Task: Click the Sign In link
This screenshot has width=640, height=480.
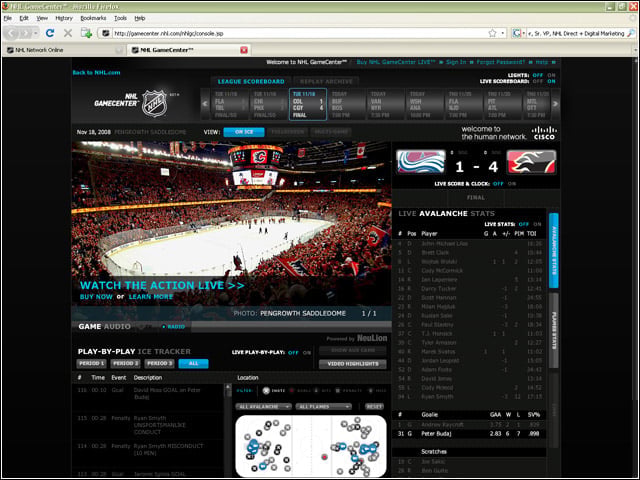Action: (x=456, y=62)
